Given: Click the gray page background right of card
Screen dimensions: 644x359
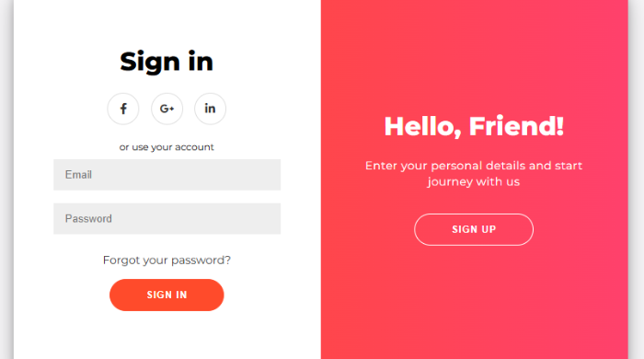Looking at the screenshot, I should coord(637,179).
